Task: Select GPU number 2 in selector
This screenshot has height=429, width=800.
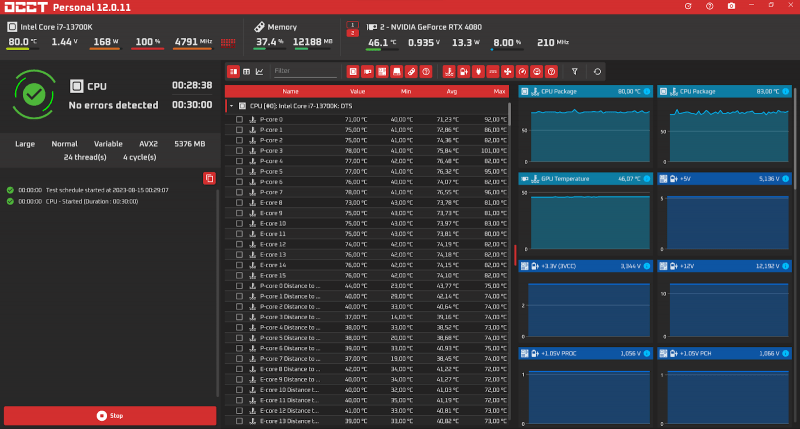Action: pyautogui.click(x=351, y=33)
